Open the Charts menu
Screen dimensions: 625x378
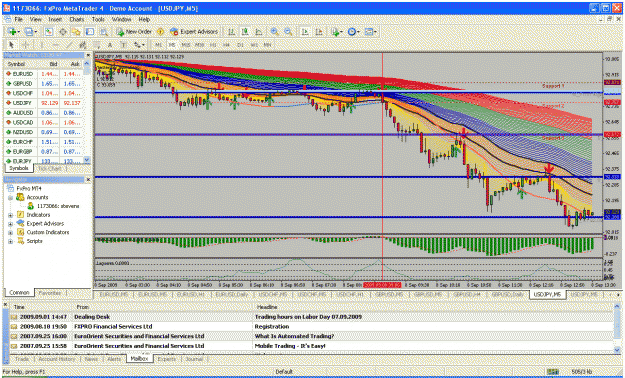(x=77, y=19)
